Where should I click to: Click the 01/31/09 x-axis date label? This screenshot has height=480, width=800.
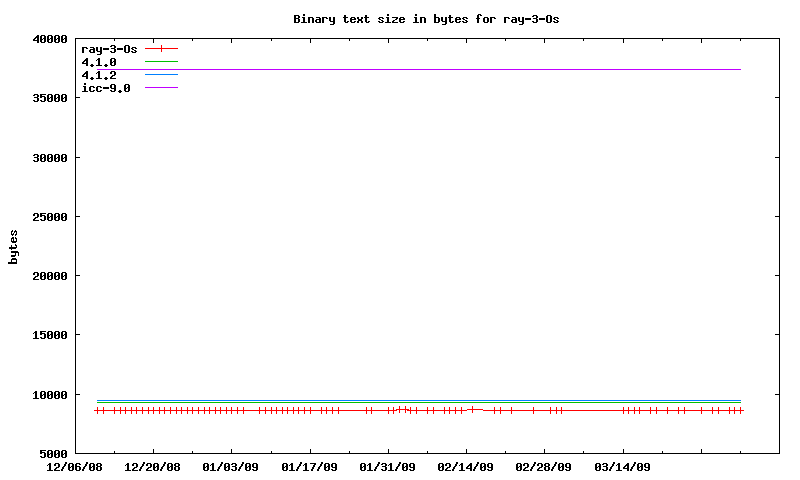tap(387, 467)
